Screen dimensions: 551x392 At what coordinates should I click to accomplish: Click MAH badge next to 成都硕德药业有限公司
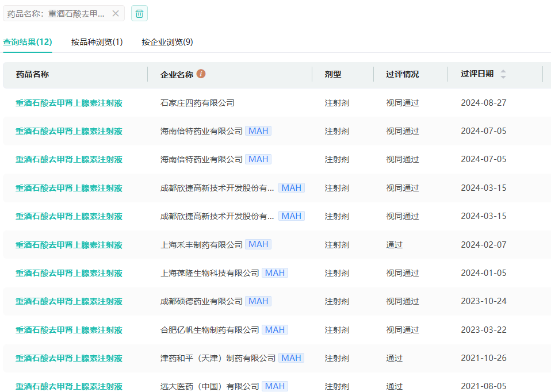coord(258,301)
